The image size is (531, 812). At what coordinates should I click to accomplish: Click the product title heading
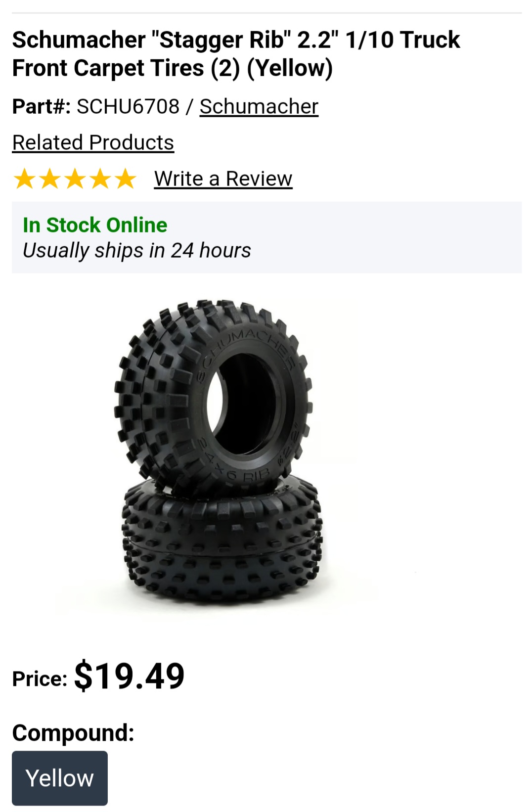point(236,53)
